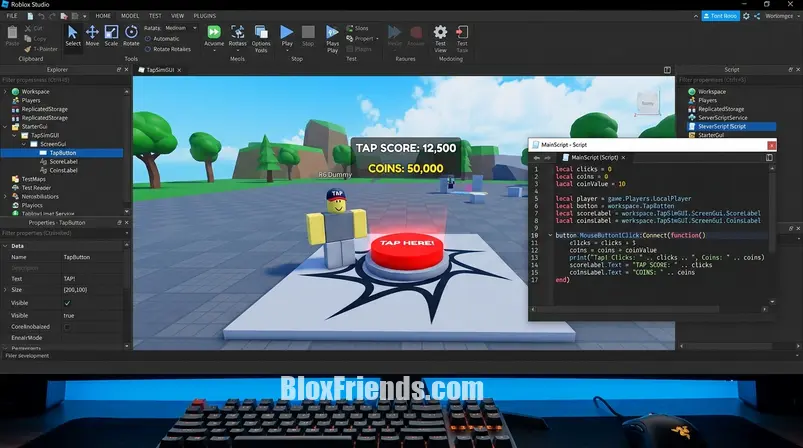Collapse the ScreenGui node
This screenshot has height=448, width=803.
tap(24, 144)
